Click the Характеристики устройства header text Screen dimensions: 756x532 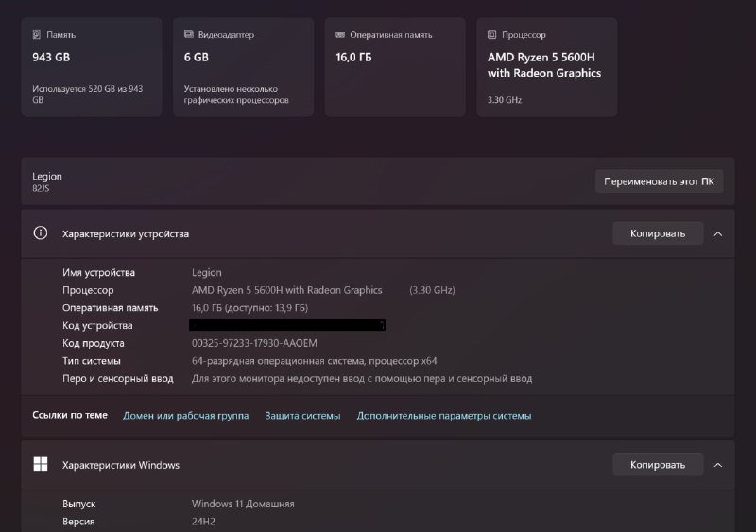pyautogui.click(x=126, y=234)
